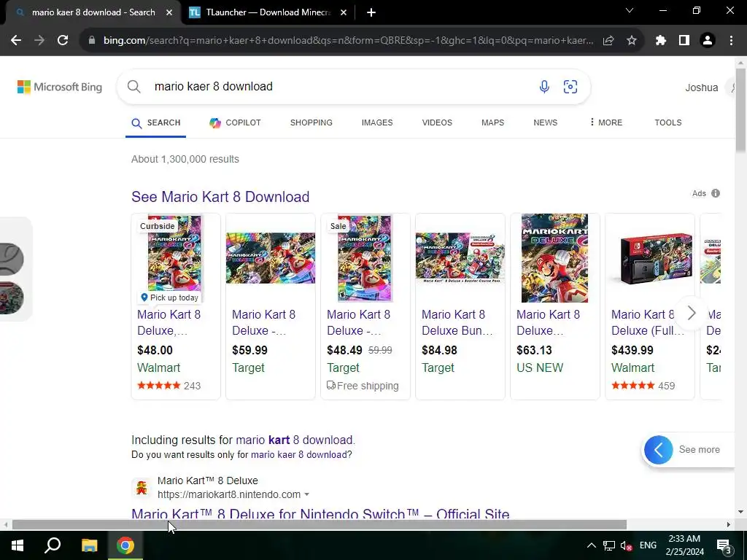
Task: Click the browser forward arrow
Action: coord(39,41)
